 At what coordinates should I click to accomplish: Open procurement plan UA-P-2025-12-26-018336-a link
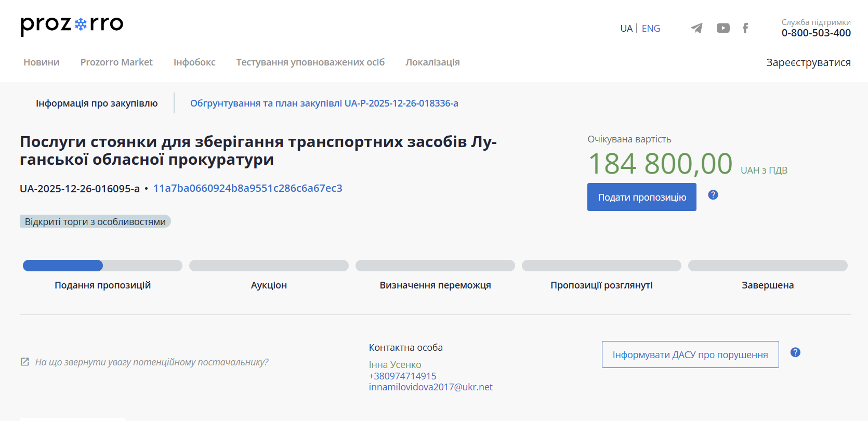coord(324,103)
